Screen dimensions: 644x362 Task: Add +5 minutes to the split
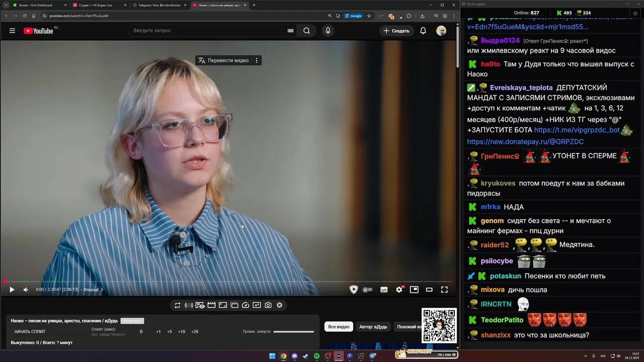(170, 331)
